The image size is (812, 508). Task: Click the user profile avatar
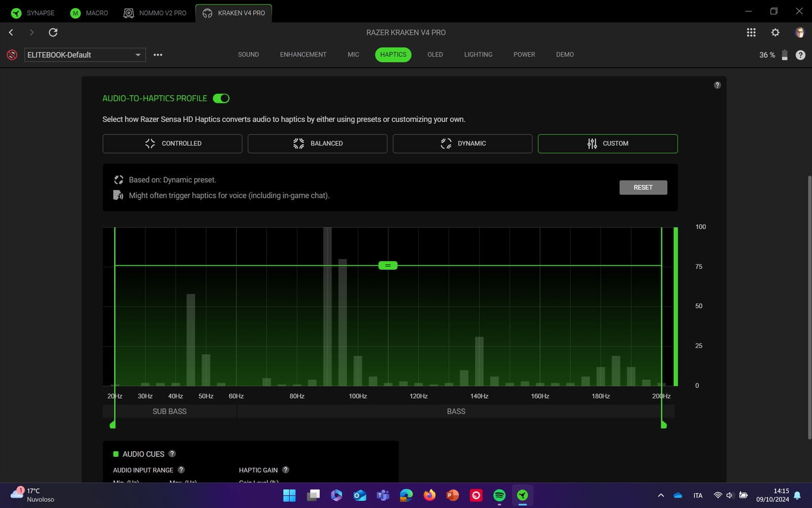click(799, 33)
